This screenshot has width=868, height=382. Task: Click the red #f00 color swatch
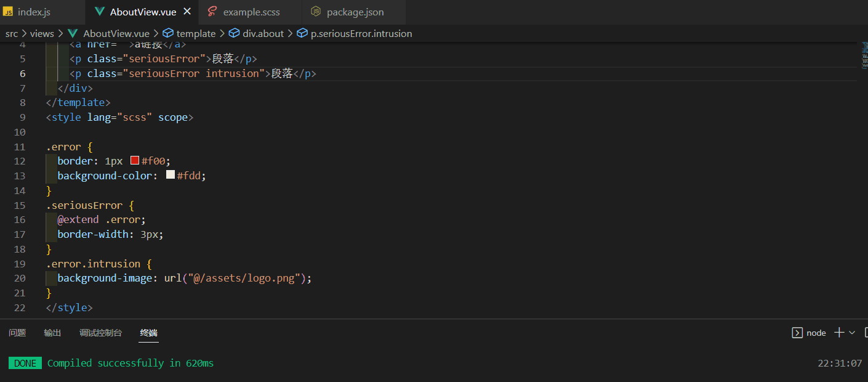pos(134,160)
